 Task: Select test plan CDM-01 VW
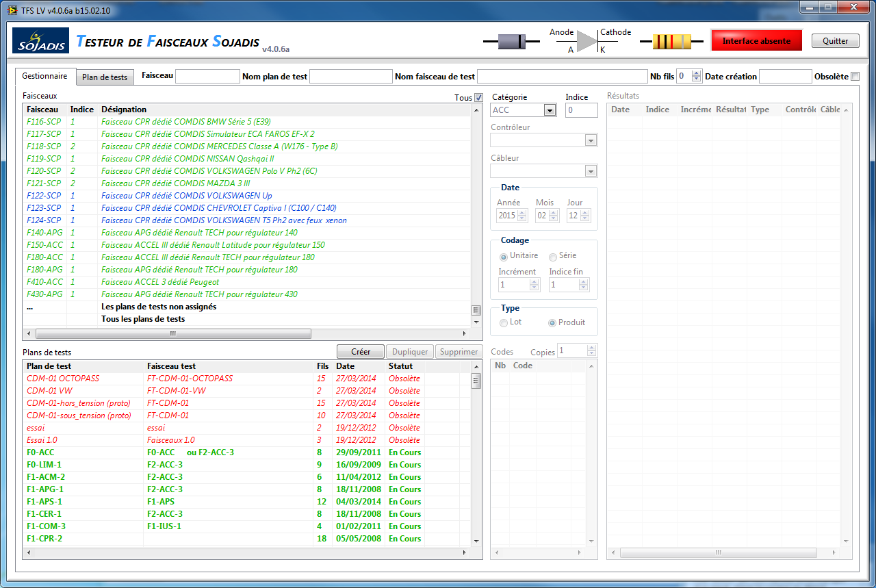tap(247, 391)
